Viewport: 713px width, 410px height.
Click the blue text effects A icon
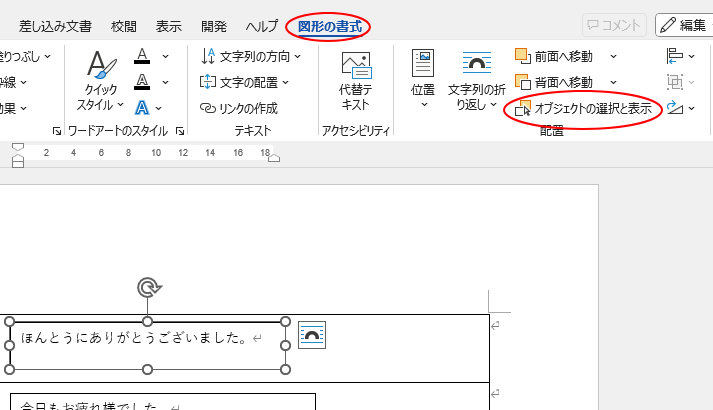[x=141, y=108]
